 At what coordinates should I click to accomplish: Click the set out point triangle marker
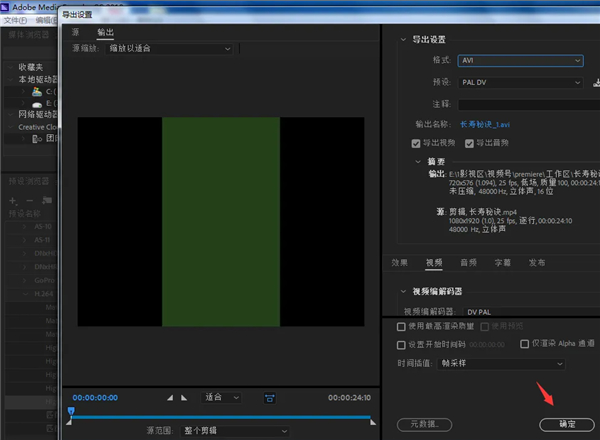[x=184, y=397]
